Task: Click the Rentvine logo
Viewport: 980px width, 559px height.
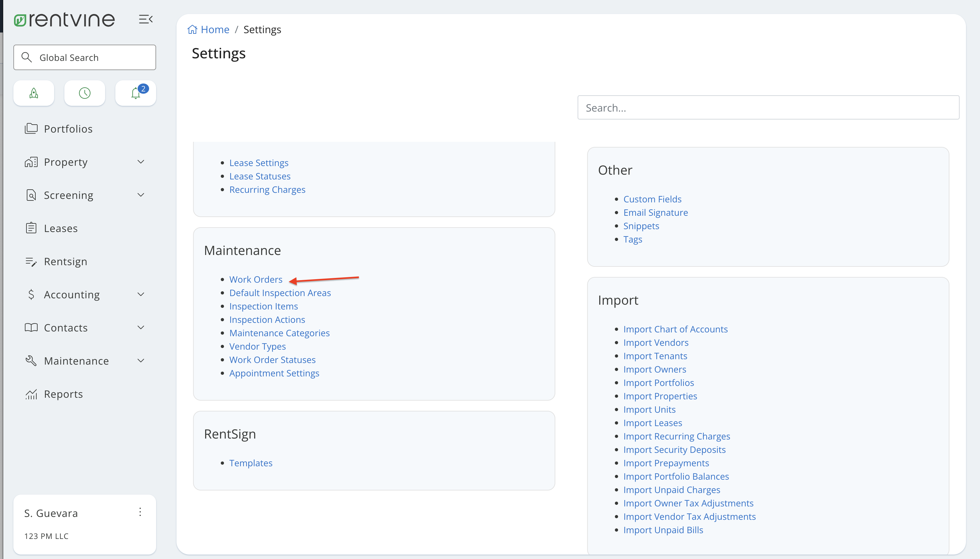Action: coord(63,19)
